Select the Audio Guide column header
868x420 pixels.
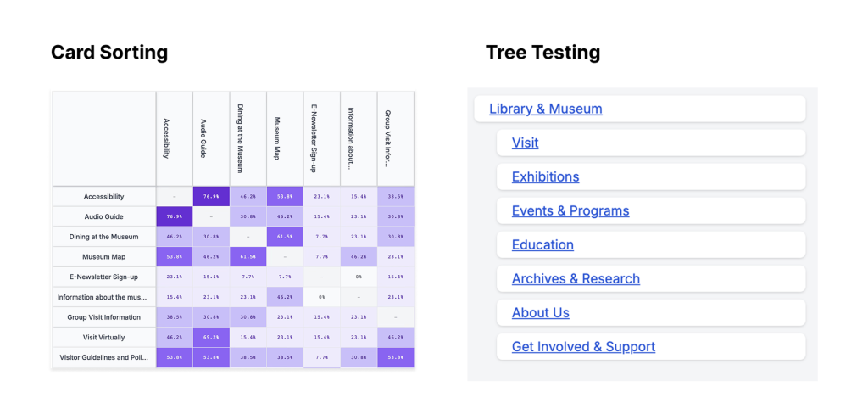(211, 138)
